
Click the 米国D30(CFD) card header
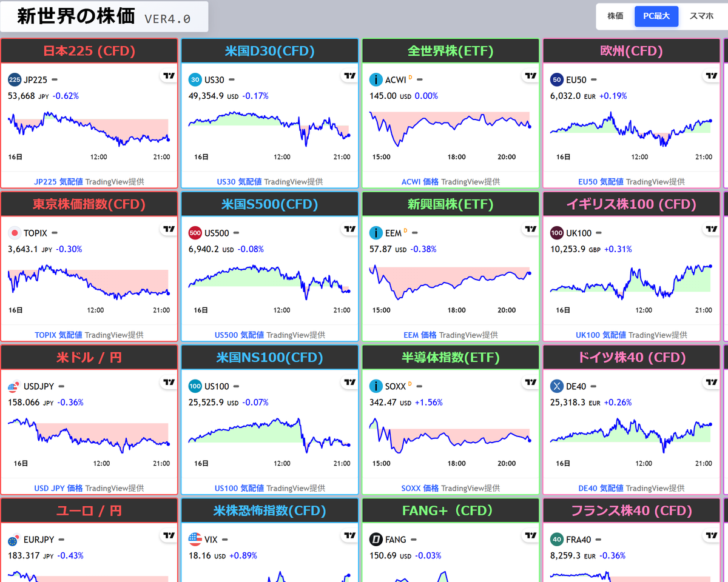(270, 51)
